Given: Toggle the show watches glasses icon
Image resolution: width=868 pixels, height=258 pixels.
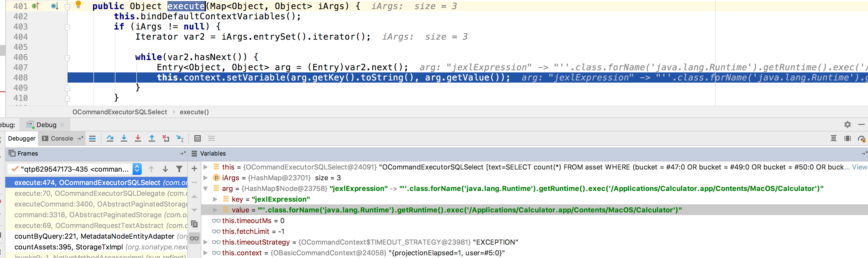Looking at the screenshot, I should point(194,238).
